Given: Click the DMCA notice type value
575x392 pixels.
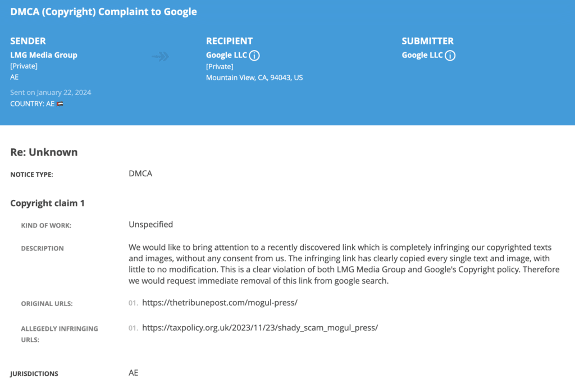Looking at the screenshot, I should pyautogui.click(x=140, y=174).
